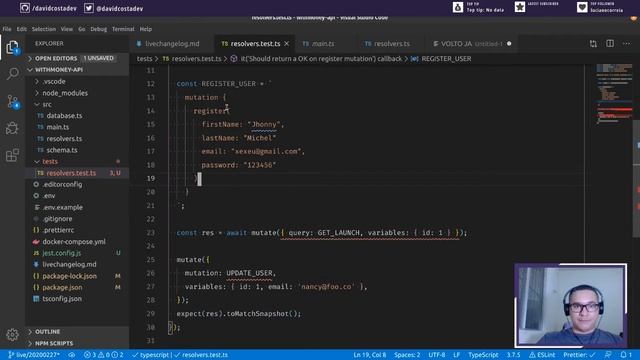Click Spaces: 2 indentation setting

407,355
